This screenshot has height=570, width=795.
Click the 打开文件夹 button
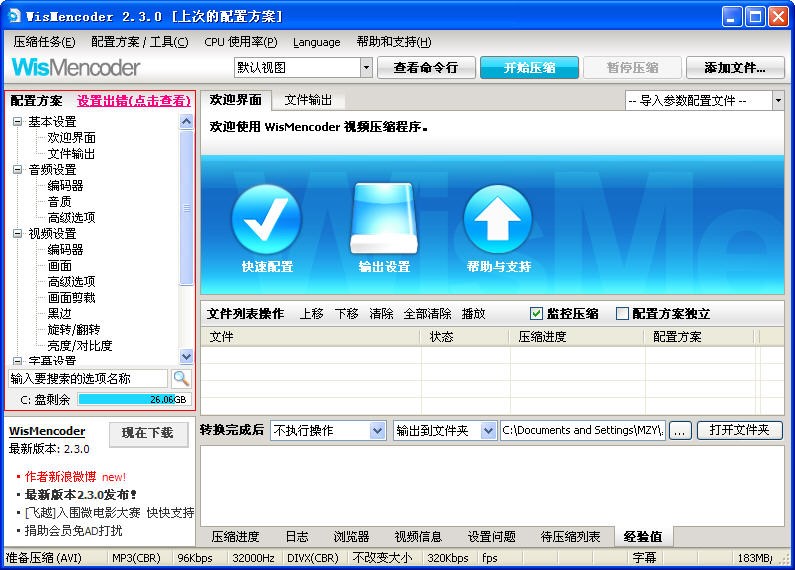(x=740, y=430)
